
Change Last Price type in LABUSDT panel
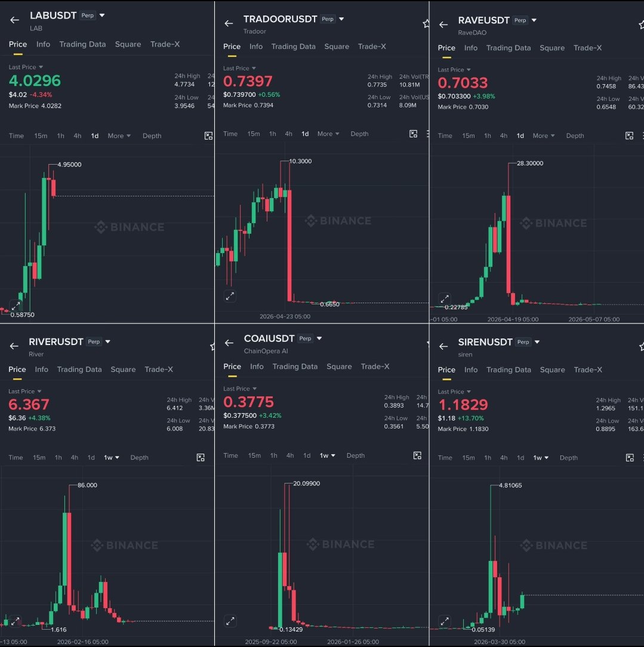[26, 67]
